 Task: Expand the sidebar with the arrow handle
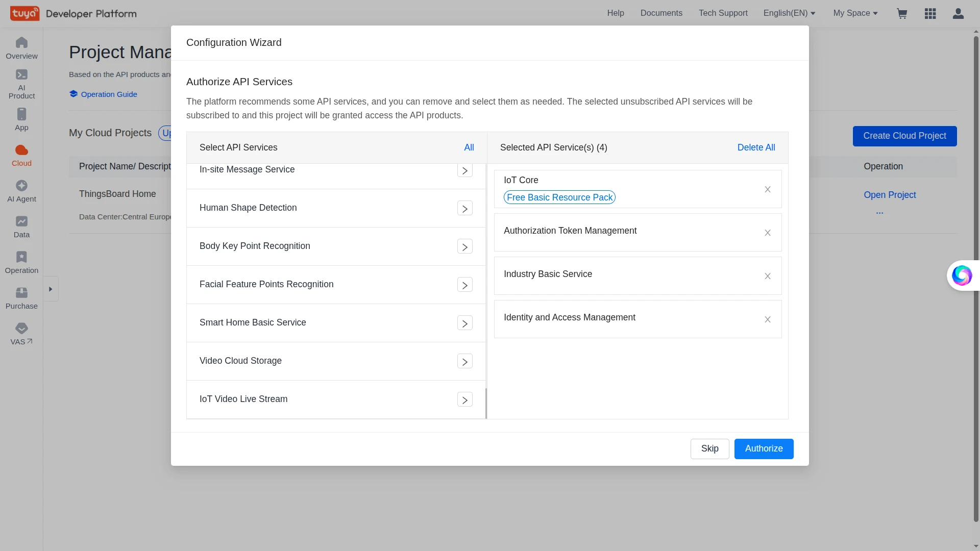point(51,289)
